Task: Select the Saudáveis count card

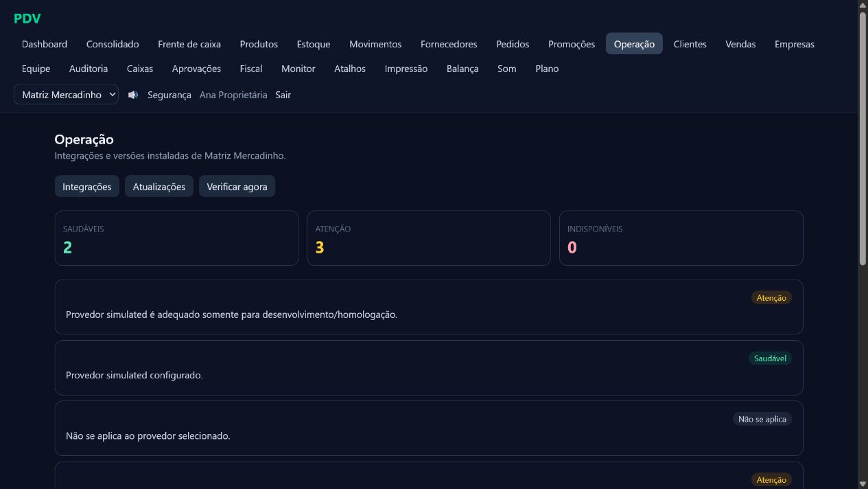Action: point(176,238)
